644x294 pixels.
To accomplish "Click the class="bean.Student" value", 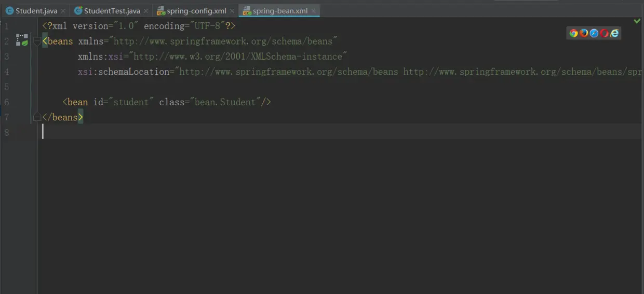I will pyautogui.click(x=225, y=102).
